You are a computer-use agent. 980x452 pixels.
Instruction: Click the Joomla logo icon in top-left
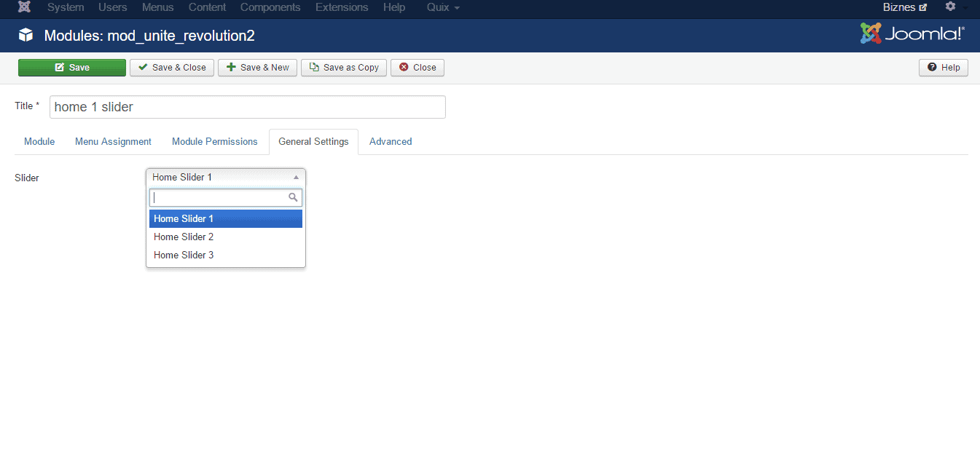(x=24, y=7)
